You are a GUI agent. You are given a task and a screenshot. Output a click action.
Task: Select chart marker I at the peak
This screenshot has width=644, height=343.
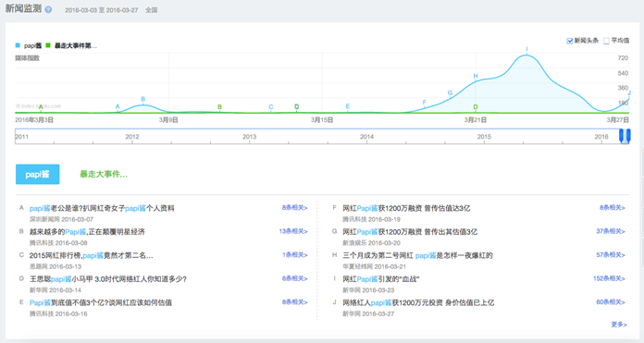click(526, 49)
